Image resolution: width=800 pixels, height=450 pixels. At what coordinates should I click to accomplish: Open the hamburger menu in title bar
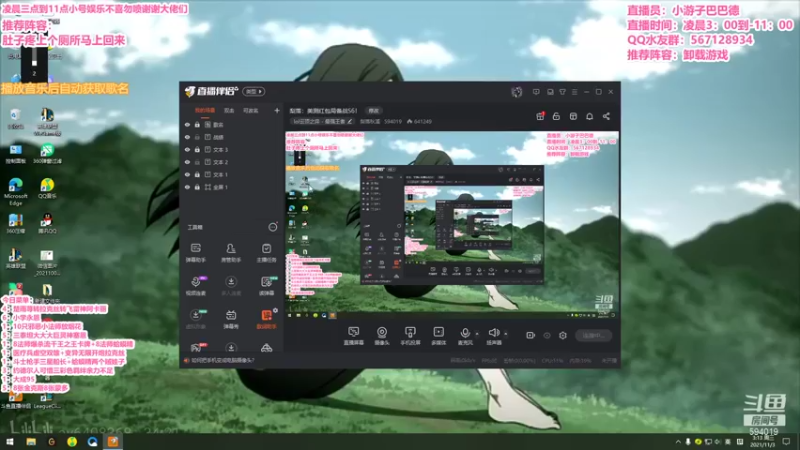[x=574, y=92]
